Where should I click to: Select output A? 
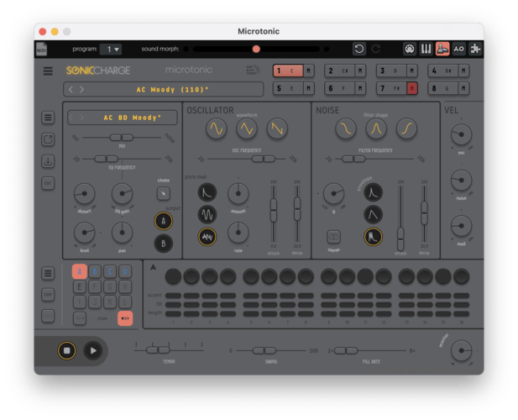click(x=164, y=221)
